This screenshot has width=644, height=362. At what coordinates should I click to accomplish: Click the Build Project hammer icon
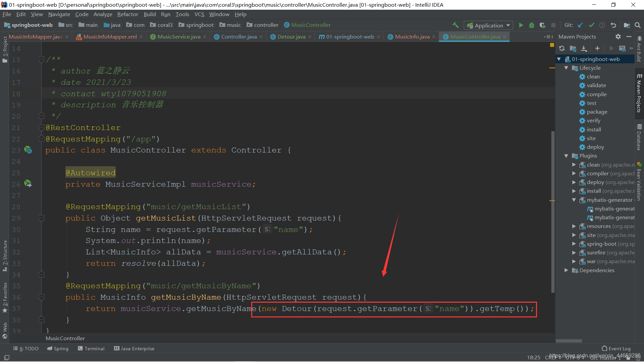pos(455,25)
